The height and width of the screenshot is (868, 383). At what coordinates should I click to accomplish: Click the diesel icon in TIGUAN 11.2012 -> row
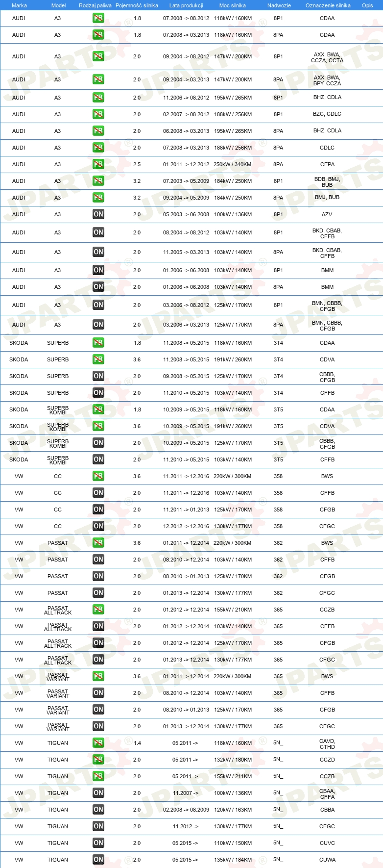click(98, 826)
